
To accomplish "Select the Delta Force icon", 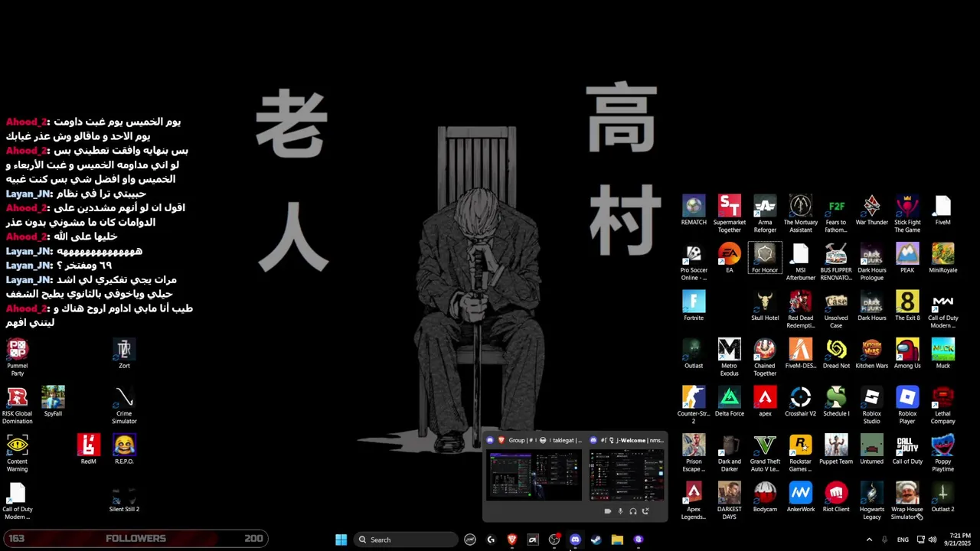I will [729, 402].
